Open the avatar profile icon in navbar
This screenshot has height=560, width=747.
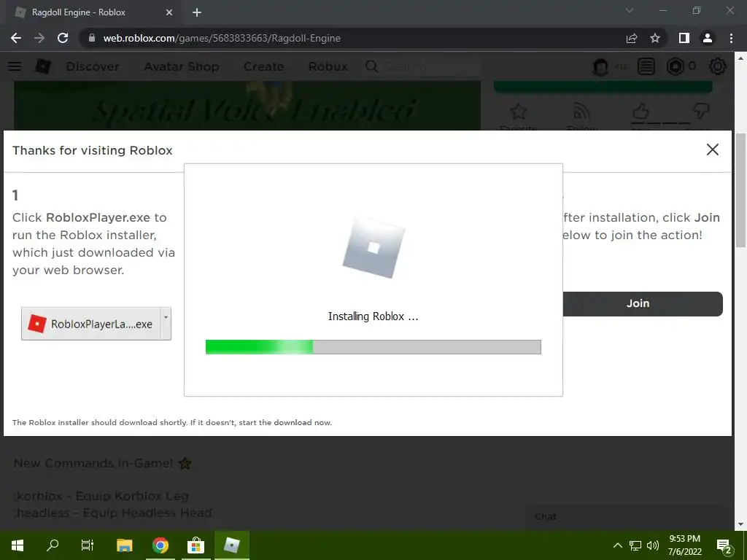(600, 66)
